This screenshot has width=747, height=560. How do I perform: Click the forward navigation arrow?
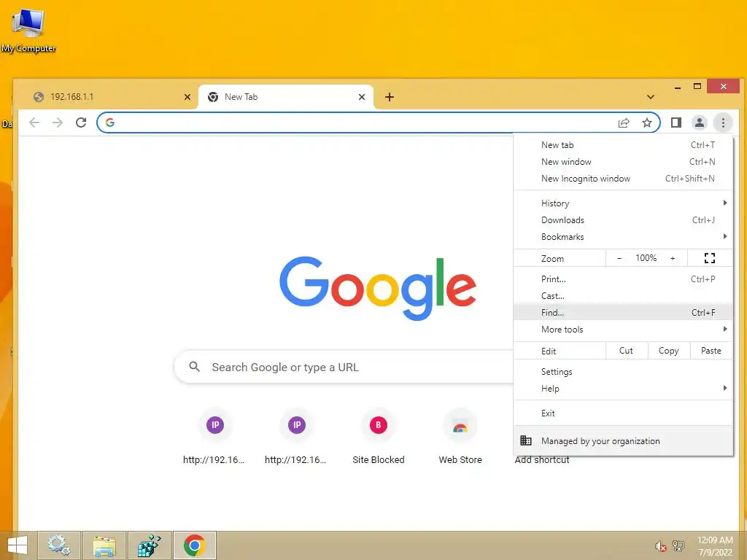pyautogui.click(x=58, y=122)
